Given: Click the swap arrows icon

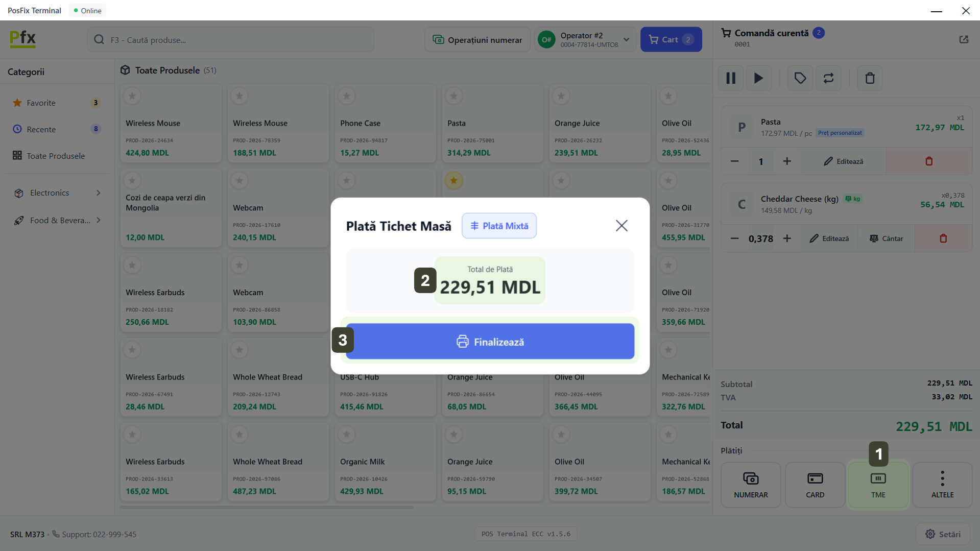Looking at the screenshot, I should pyautogui.click(x=828, y=78).
